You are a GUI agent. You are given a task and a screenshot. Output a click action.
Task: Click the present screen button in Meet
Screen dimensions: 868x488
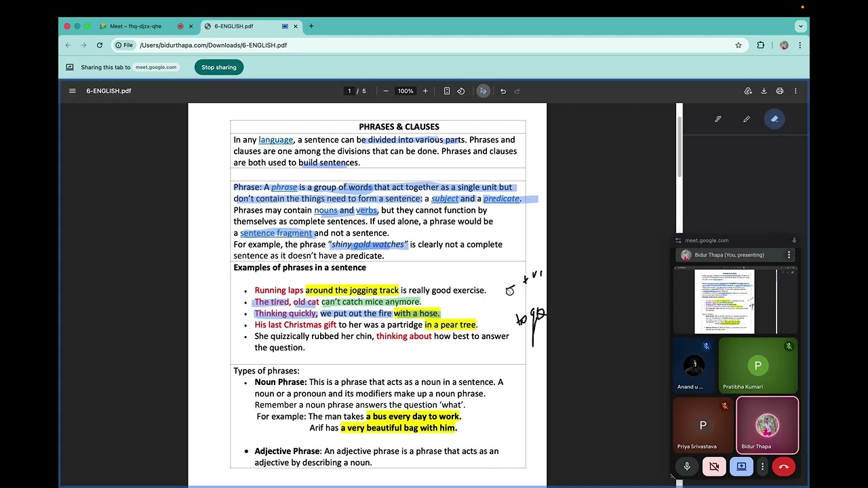tap(741, 466)
